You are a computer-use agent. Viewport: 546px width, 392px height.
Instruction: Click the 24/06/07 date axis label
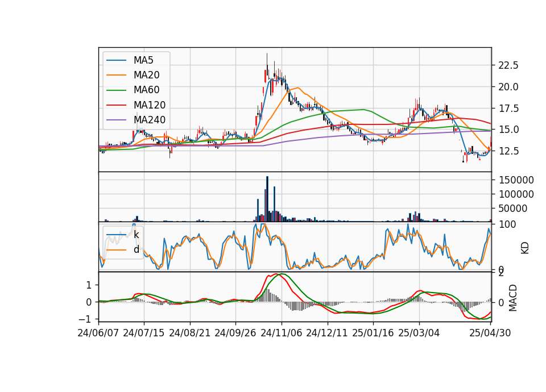pyautogui.click(x=98, y=333)
